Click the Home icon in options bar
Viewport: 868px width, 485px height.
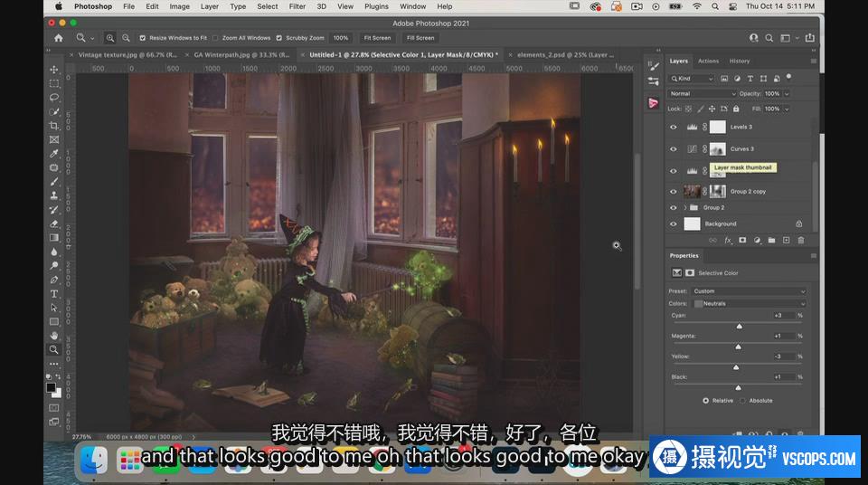(x=59, y=38)
